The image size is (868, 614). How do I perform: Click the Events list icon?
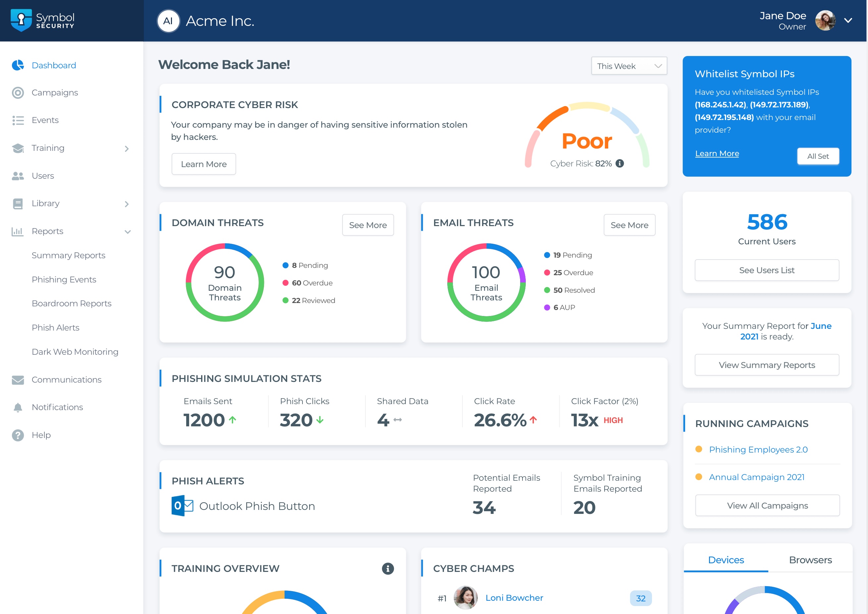(18, 120)
